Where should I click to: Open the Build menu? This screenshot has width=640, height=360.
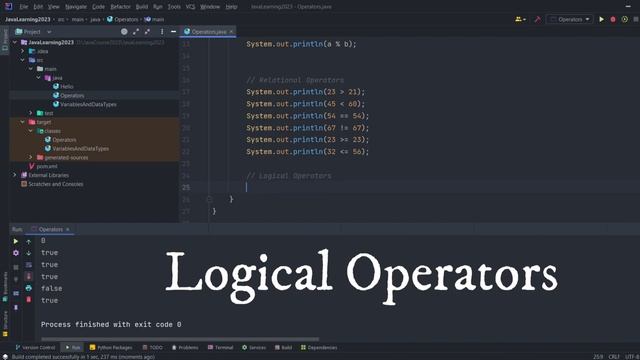point(142,7)
